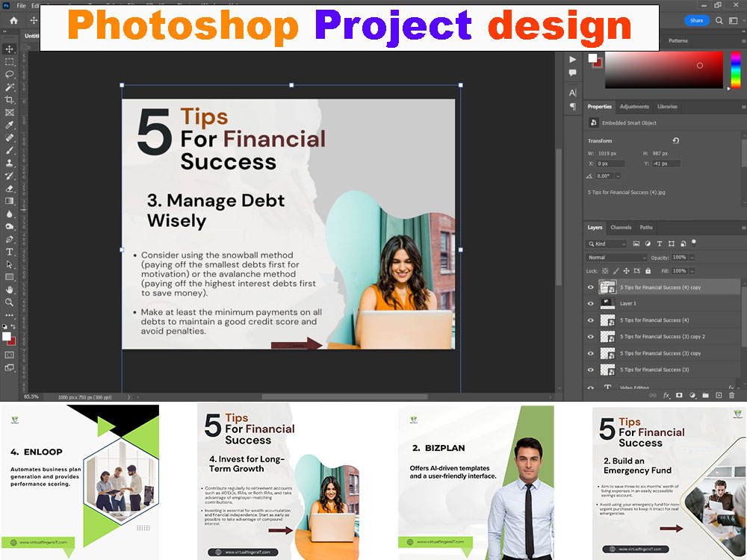
Task: Switch to the Channels tab
Action: pyautogui.click(x=621, y=228)
